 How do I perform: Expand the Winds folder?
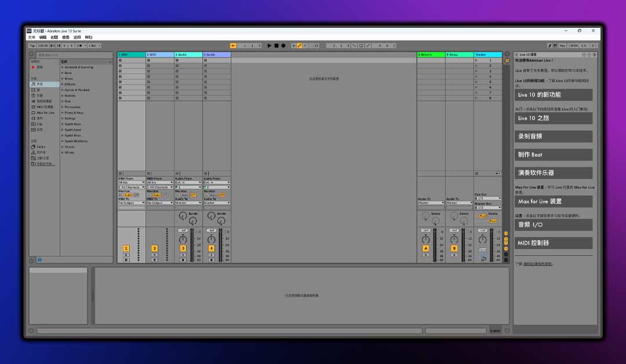[62, 152]
